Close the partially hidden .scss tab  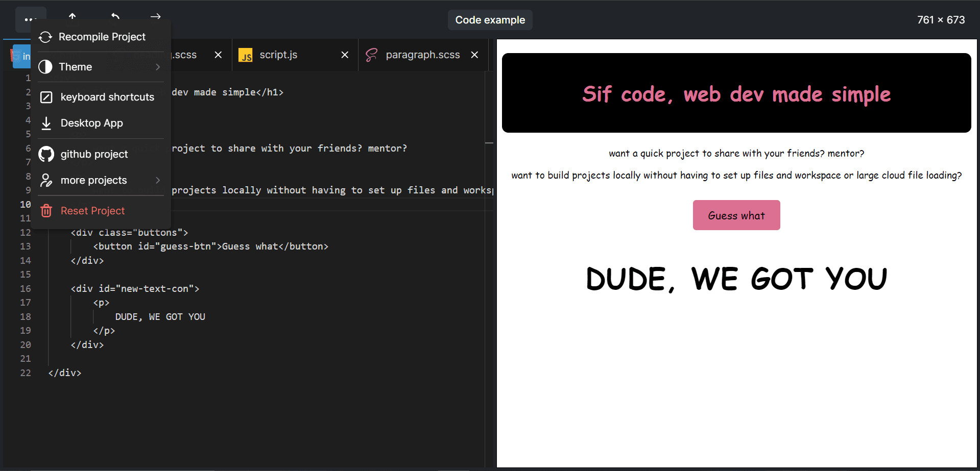[218, 55]
